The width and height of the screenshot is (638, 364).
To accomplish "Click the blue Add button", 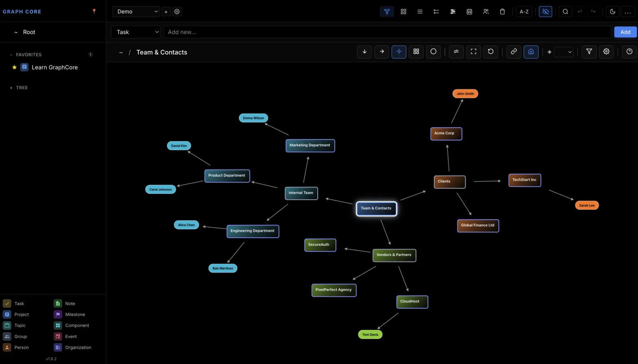I will point(625,32).
